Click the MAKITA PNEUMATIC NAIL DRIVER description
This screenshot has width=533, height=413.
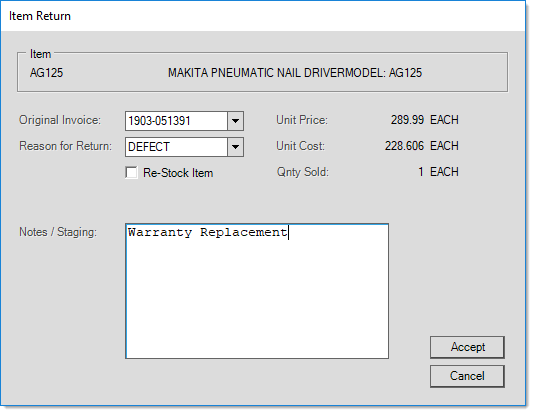295,73
